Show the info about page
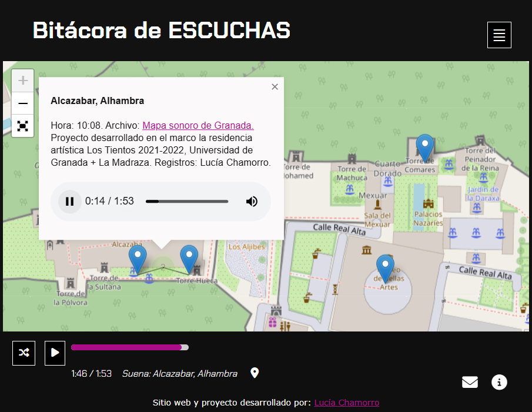Image resolution: width=532 pixels, height=412 pixels. click(x=499, y=383)
